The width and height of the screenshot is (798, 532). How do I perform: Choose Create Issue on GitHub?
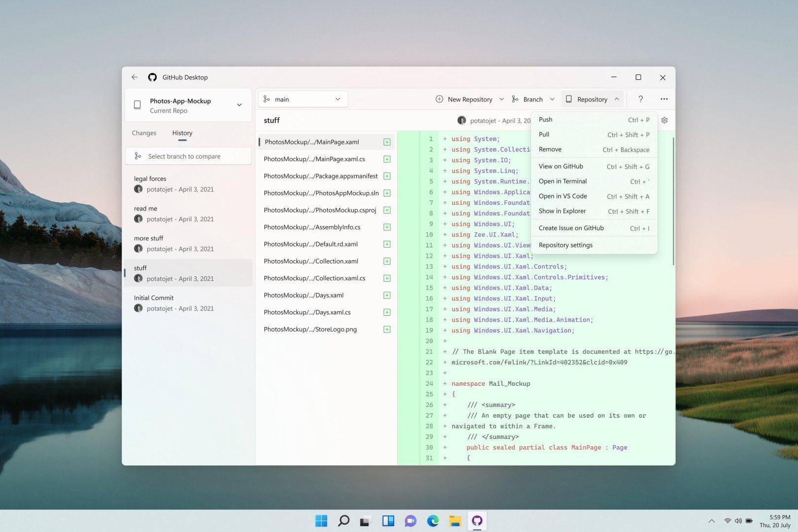tap(594, 228)
